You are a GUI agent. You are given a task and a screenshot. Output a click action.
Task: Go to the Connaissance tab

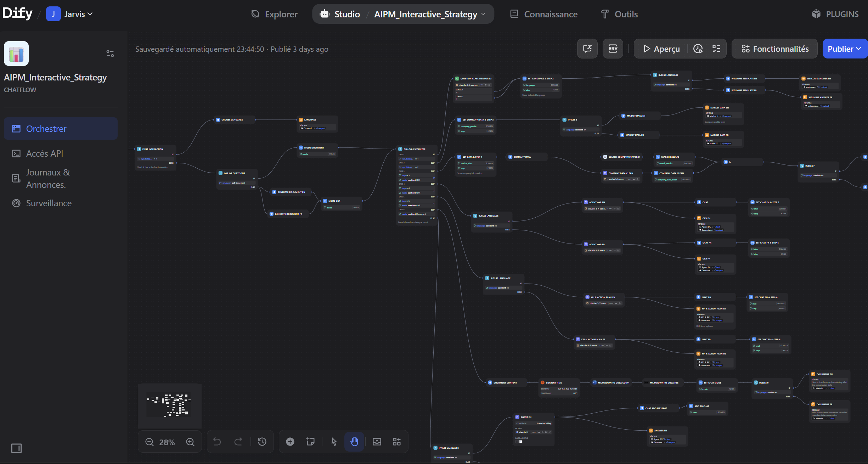(x=544, y=14)
